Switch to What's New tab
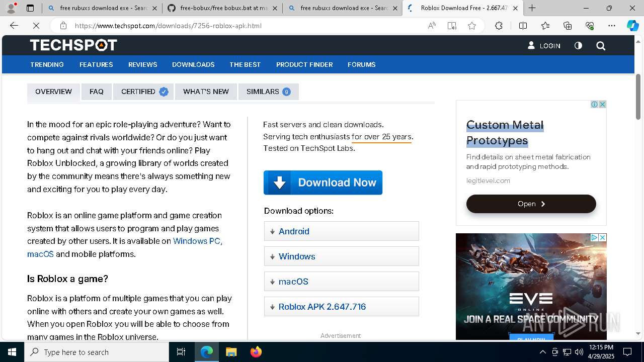Image resolution: width=644 pixels, height=362 pixels. [206, 92]
